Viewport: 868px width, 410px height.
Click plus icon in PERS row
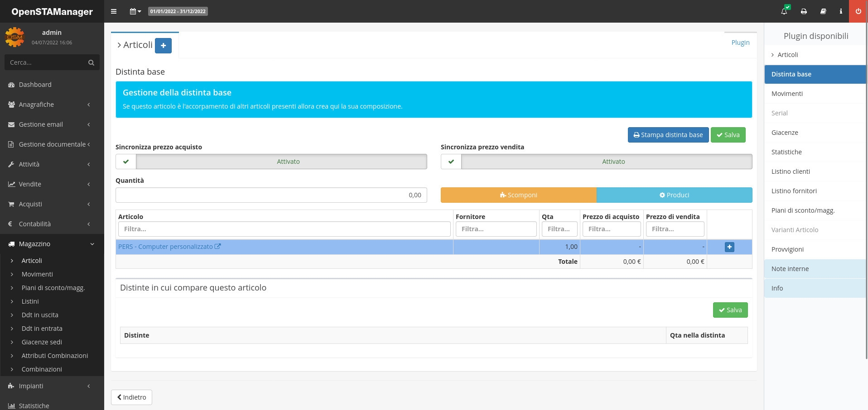tap(729, 247)
